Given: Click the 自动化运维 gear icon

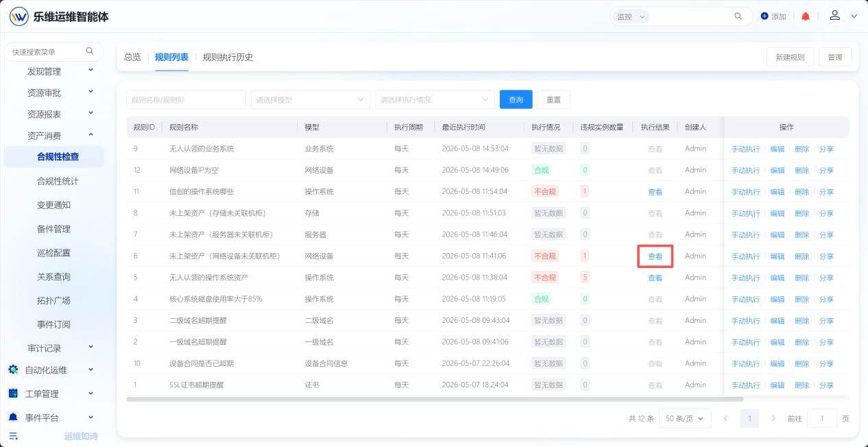Looking at the screenshot, I should (13, 370).
